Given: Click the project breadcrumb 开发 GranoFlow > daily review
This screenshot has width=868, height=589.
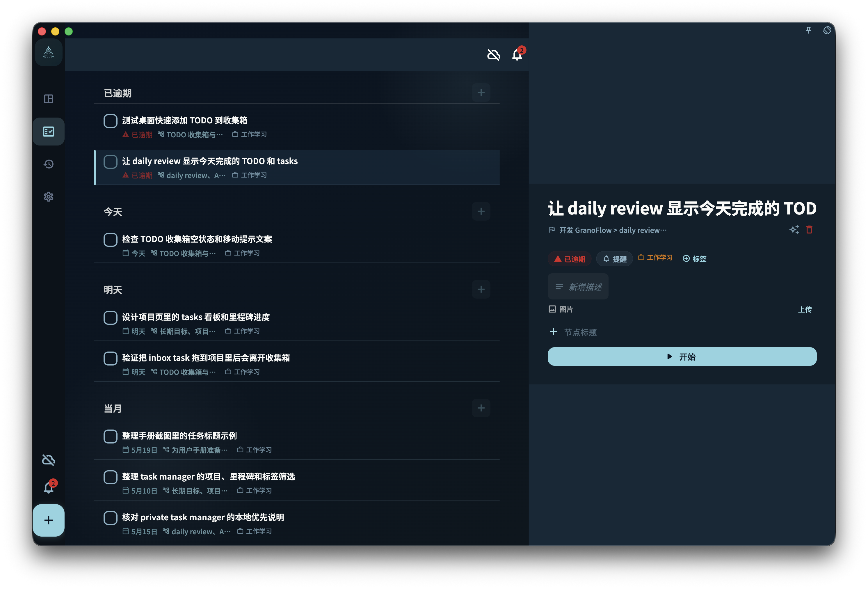Looking at the screenshot, I should click(x=613, y=230).
